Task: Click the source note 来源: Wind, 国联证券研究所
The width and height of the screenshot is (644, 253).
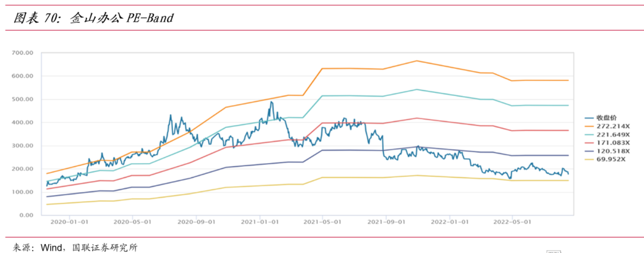Action: click(x=76, y=247)
